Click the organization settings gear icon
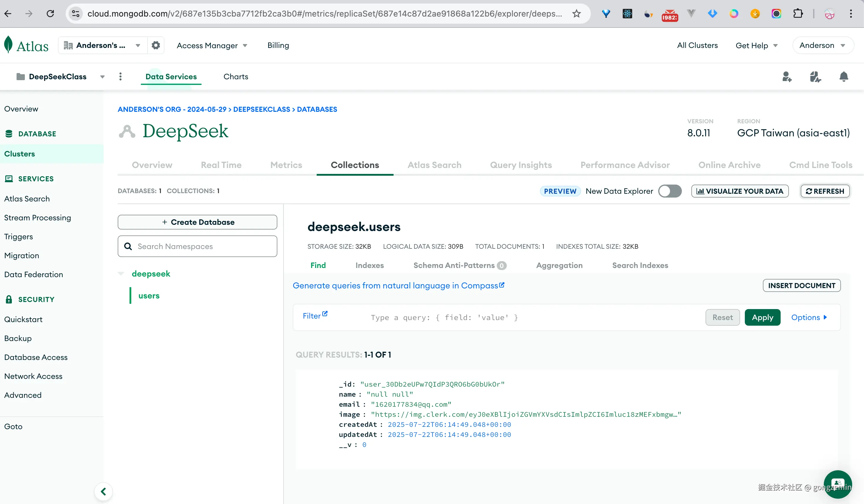 click(x=156, y=45)
